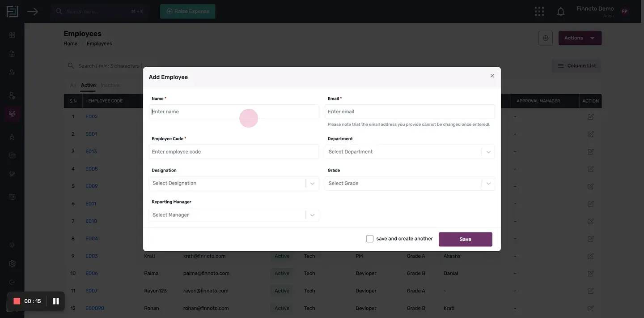Stop the screen recording

[17, 301]
